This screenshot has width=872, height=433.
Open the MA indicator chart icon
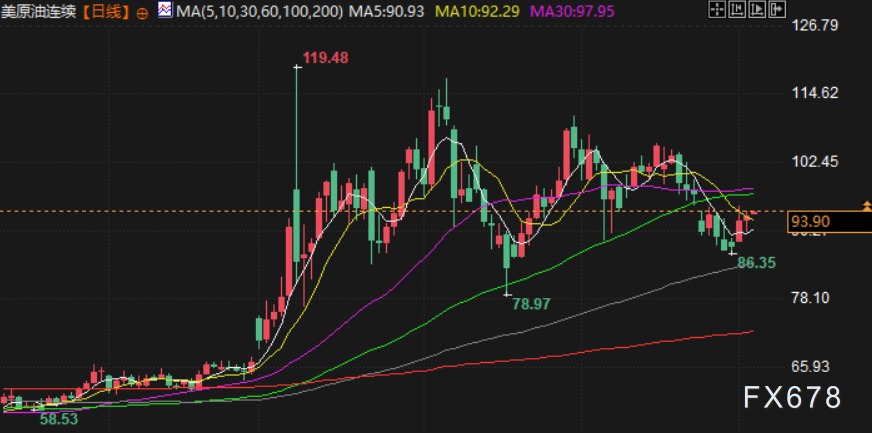[x=165, y=9]
